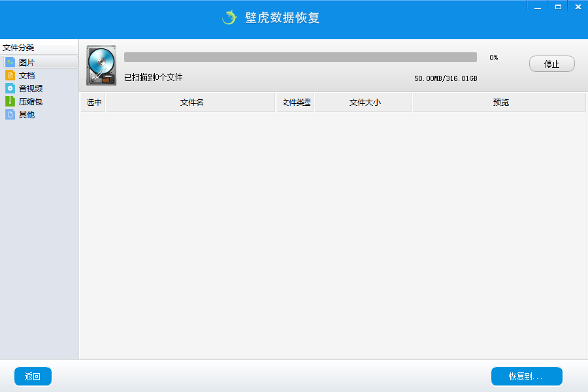Click the gecko logo in title bar
The height and width of the screenshot is (392, 588).
(229, 17)
